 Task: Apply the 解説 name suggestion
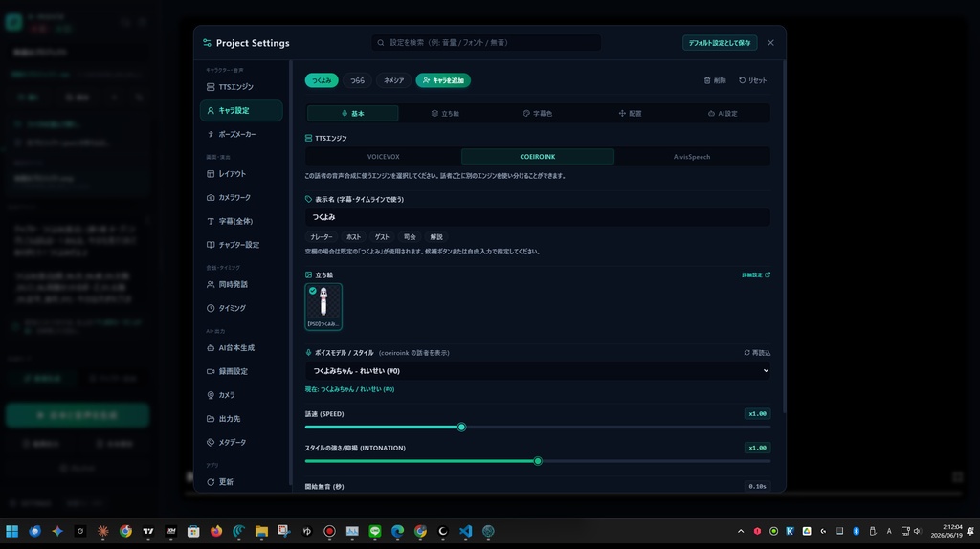436,237
